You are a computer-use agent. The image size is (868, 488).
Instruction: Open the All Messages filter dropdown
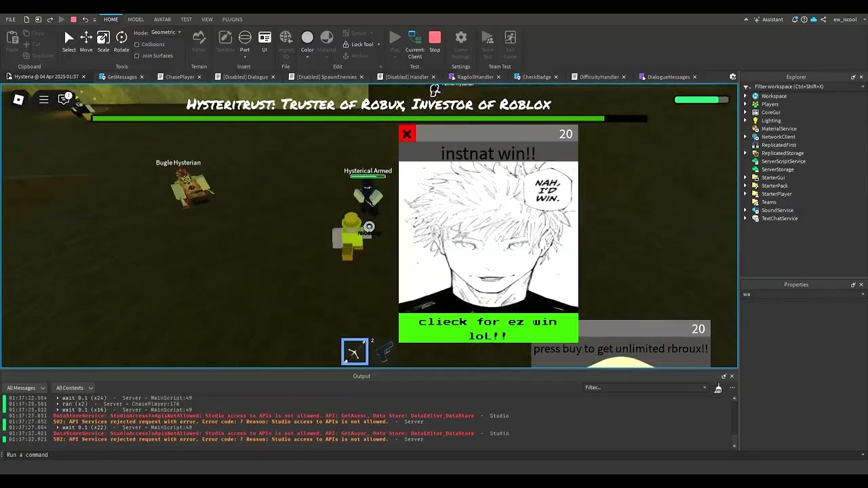point(24,387)
